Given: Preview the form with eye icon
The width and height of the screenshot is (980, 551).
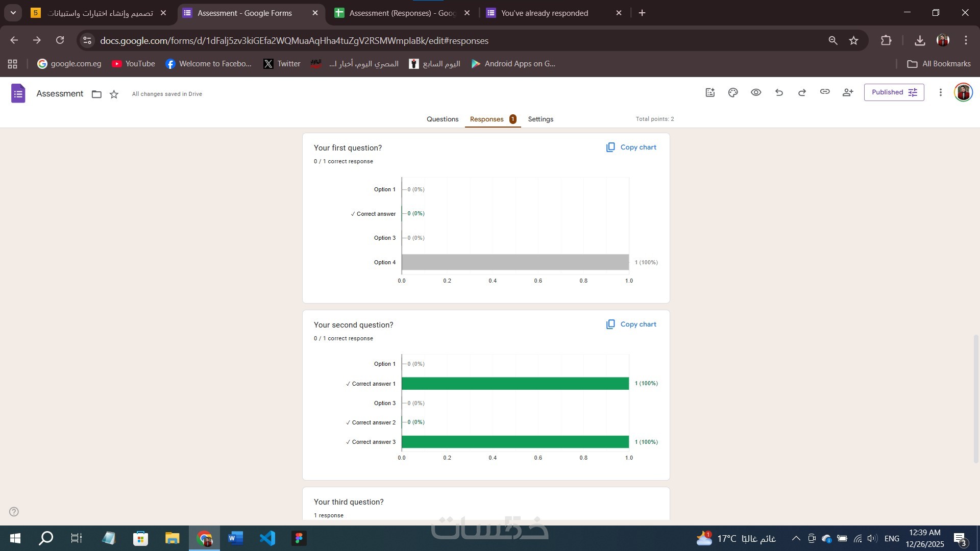Looking at the screenshot, I should [756, 92].
